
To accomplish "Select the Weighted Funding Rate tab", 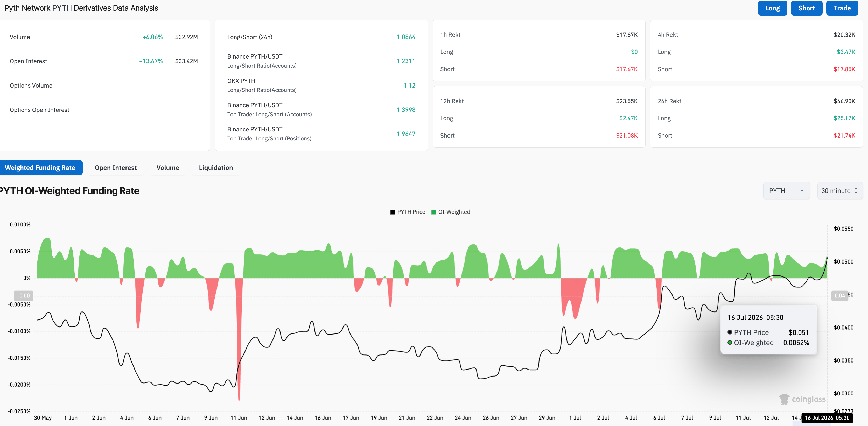I will pos(40,168).
